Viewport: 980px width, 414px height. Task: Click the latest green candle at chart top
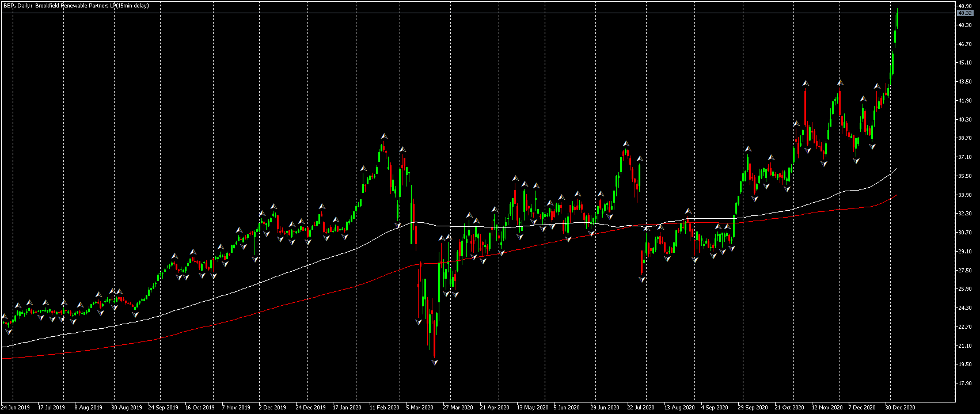click(x=897, y=18)
